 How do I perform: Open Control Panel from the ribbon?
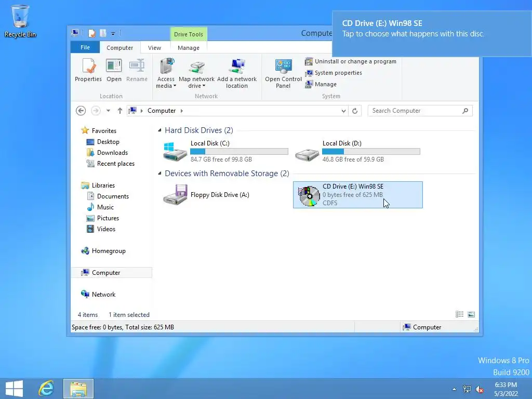coord(283,73)
